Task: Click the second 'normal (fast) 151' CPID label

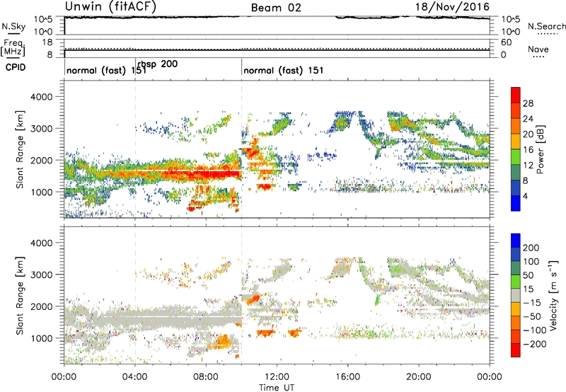Action: [284, 70]
